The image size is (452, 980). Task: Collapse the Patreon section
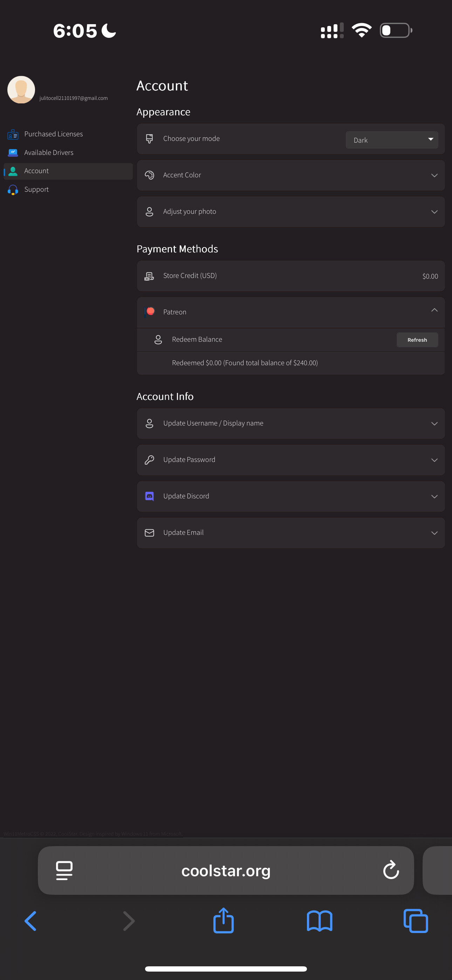pos(434,311)
